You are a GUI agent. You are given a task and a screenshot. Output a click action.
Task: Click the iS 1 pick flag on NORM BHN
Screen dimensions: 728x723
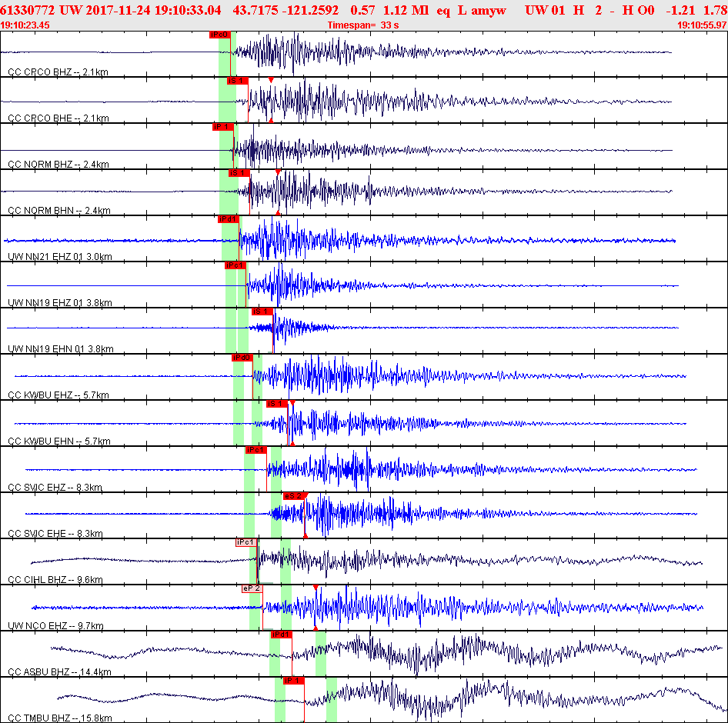click(239, 173)
